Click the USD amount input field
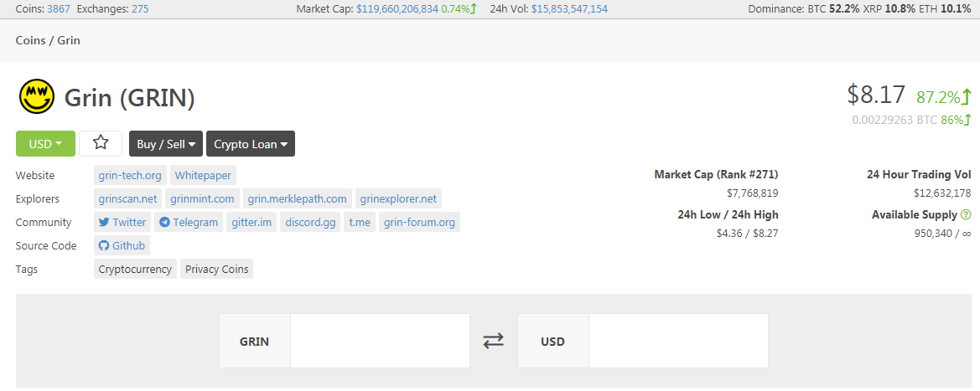The image size is (980, 391). [x=678, y=341]
